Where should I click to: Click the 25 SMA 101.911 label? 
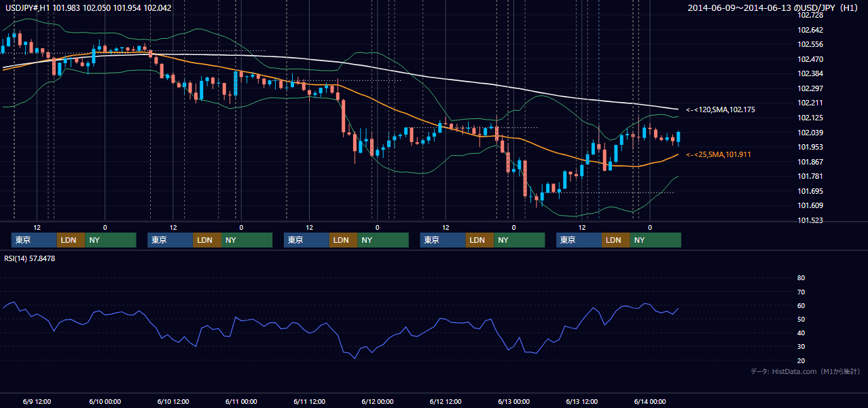click(719, 155)
